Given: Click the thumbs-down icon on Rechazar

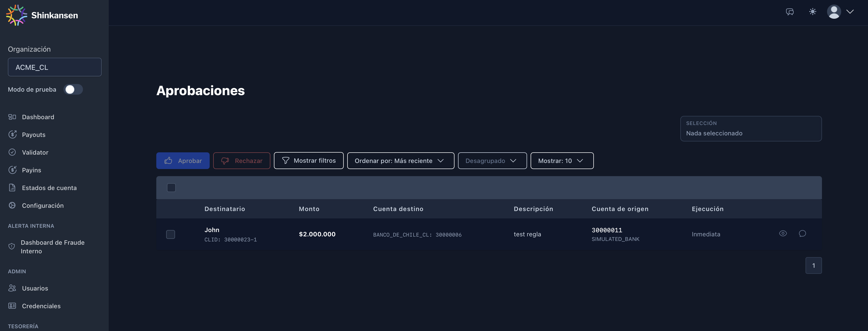Looking at the screenshot, I should click(x=225, y=161).
